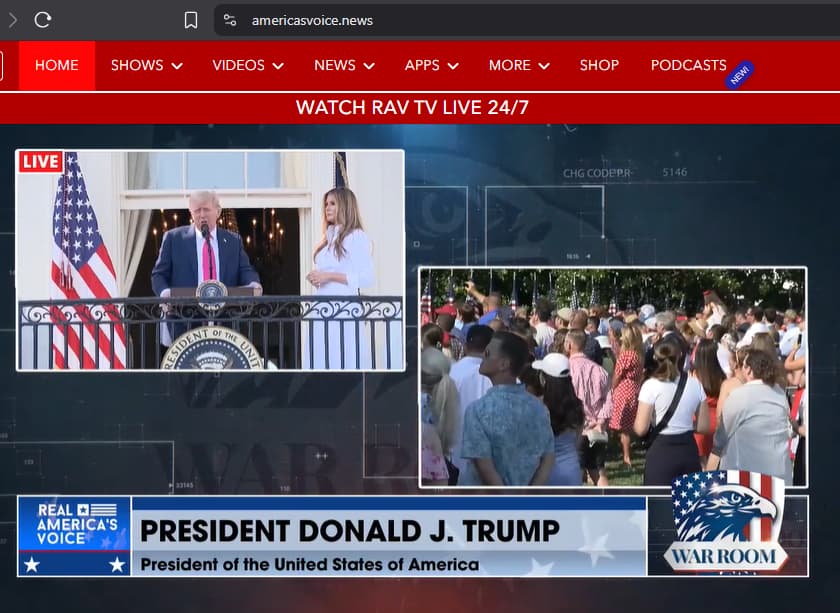Click the live speech video frame
The height and width of the screenshot is (613, 840).
point(211,260)
